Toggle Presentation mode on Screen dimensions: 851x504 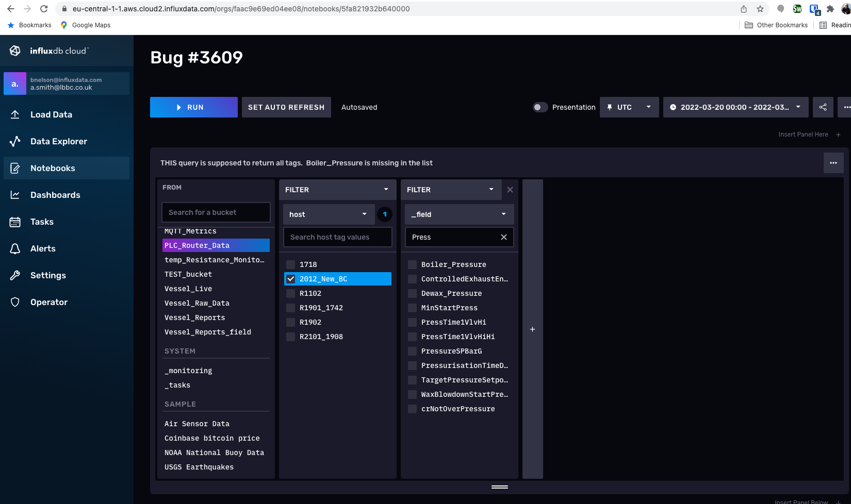click(540, 107)
